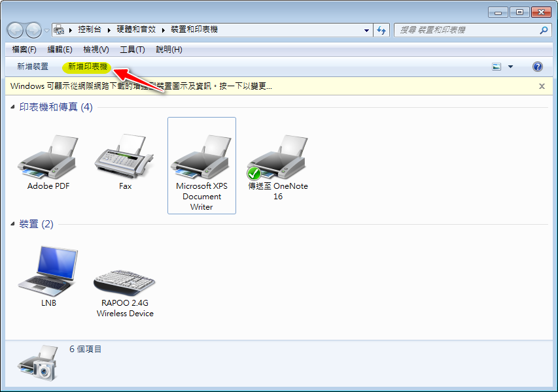Viewport: 558px width, 392px height.
Task: Open the 檔案(F) menu
Action: click(24, 50)
